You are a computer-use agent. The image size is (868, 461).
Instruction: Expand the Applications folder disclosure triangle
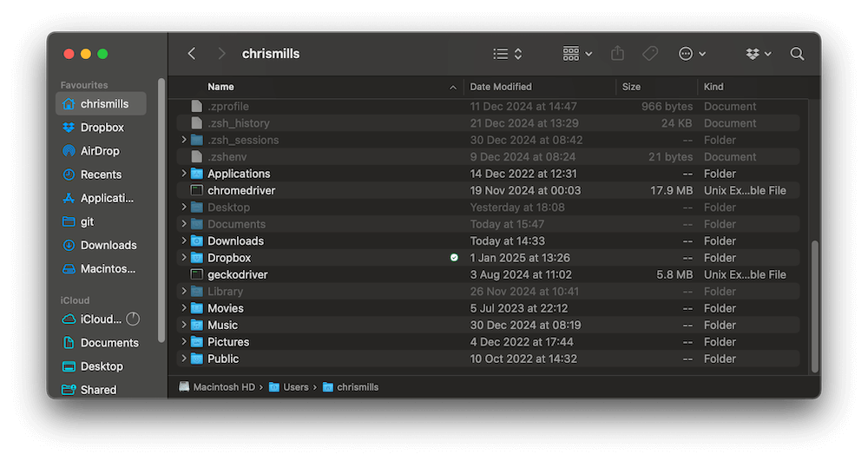coord(184,174)
